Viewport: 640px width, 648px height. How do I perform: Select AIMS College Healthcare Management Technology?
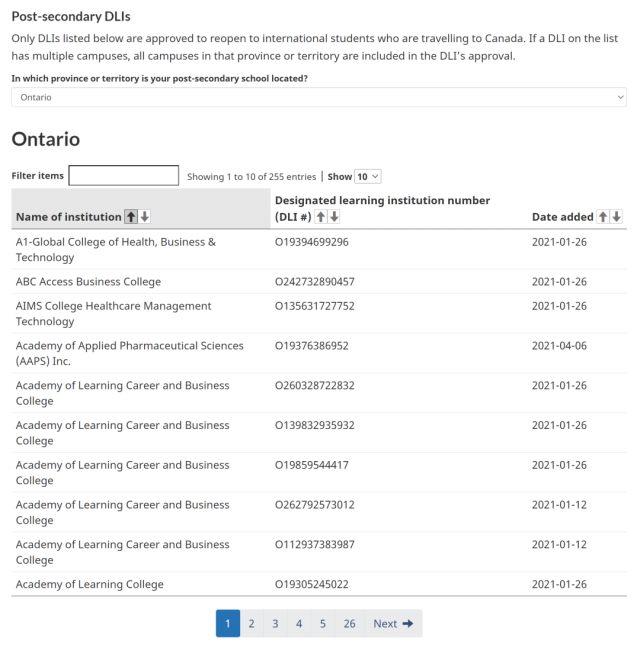click(x=114, y=314)
